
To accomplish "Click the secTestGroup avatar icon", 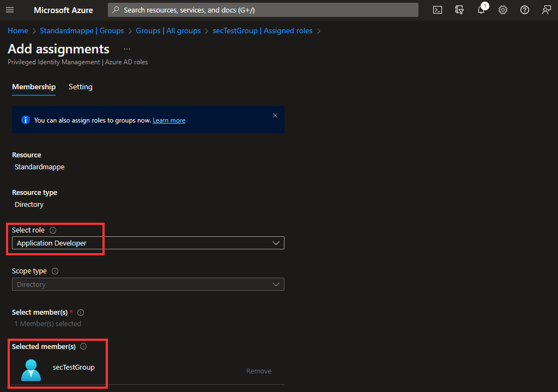I will [x=31, y=370].
